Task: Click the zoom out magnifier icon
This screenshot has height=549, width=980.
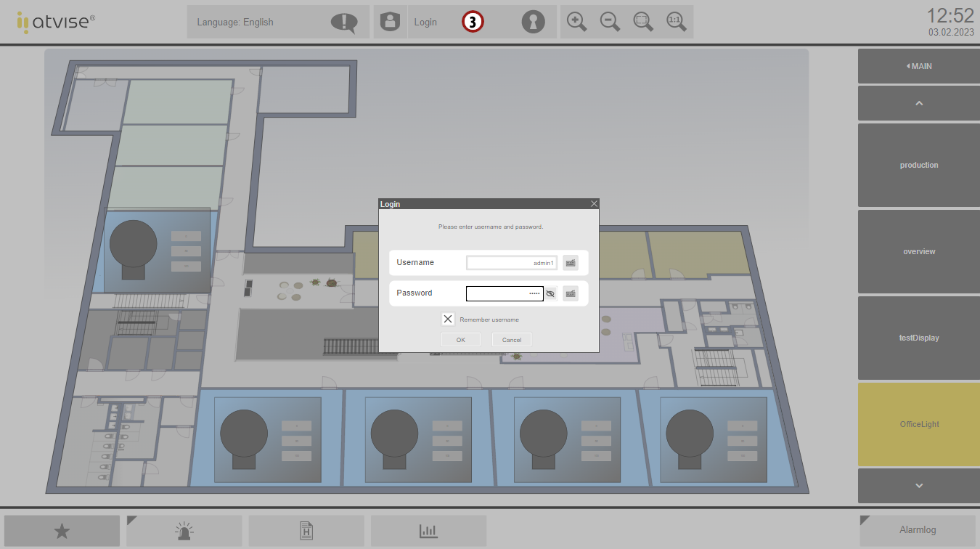Action: [x=610, y=22]
